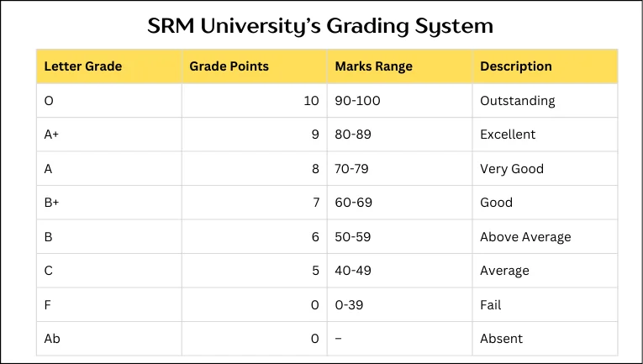Click the '40-49' marks range cell
The width and height of the screenshot is (643, 364).
pos(353,271)
